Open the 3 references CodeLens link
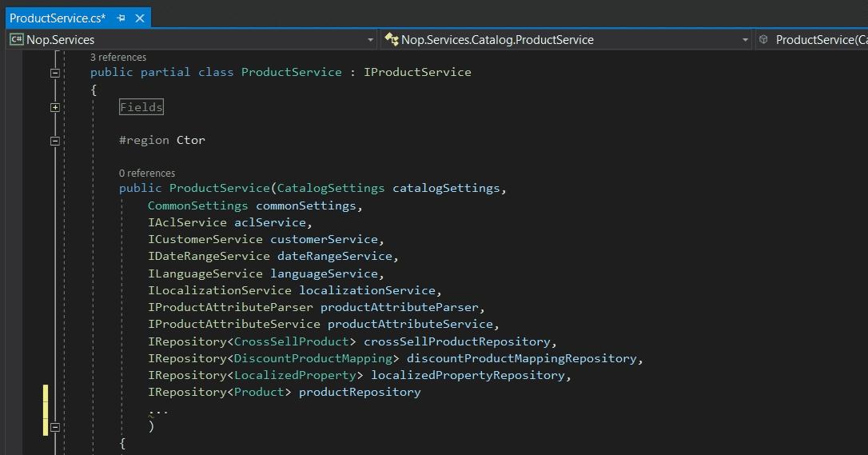This screenshot has height=455, width=868. pyautogui.click(x=118, y=57)
